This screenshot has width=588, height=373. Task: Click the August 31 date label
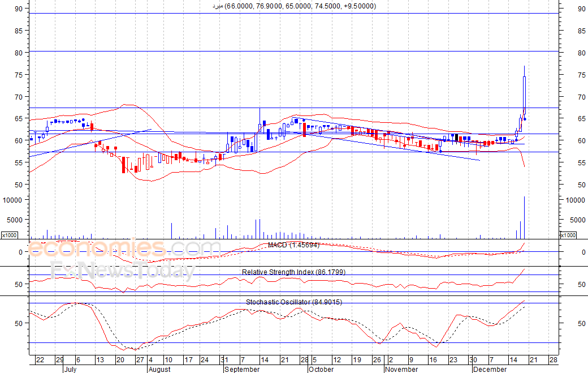pyautogui.click(x=224, y=360)
